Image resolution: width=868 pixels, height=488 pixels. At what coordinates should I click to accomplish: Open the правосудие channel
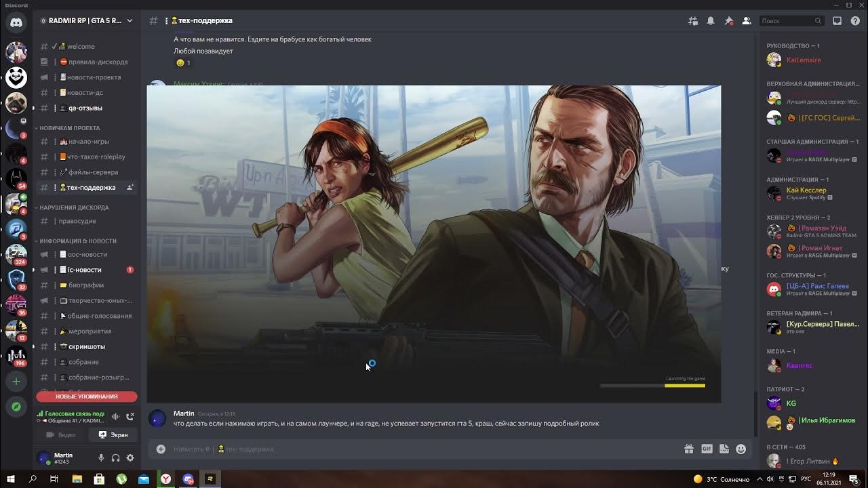click(87, 221)
